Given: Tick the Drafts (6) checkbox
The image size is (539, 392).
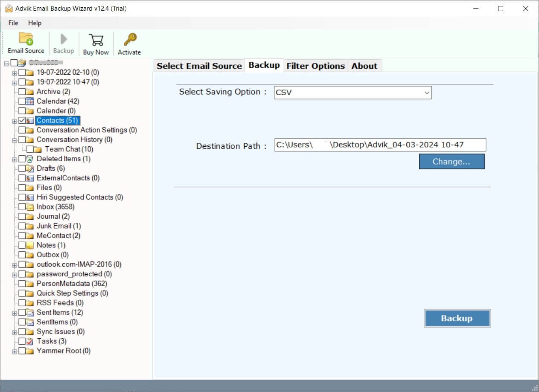Looking at the screenshot, I should tap(22, 168).
